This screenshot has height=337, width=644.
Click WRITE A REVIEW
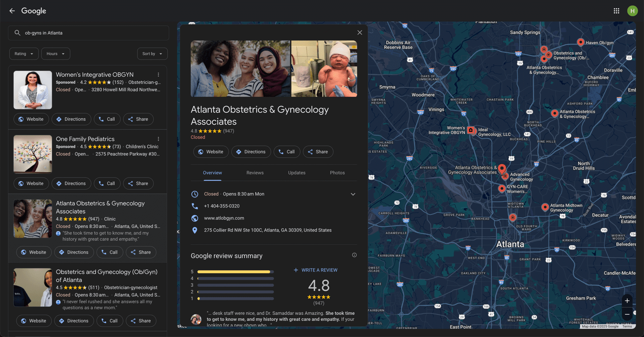click(316, 270)
